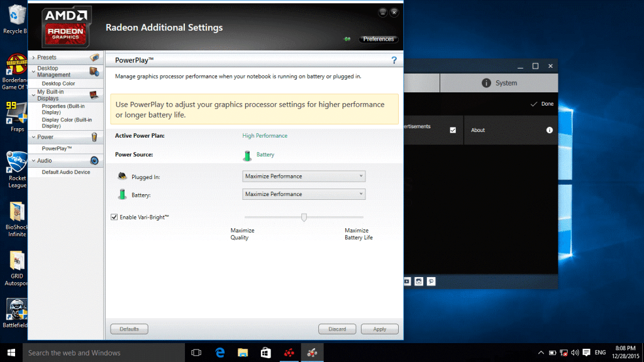Collapse the Desktop Management section chevron

(x=34, y=72)
